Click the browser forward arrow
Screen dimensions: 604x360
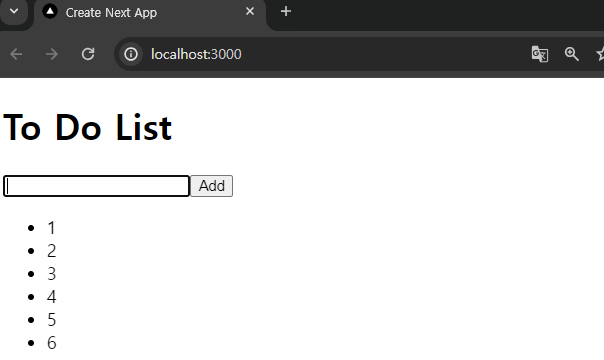click(x=52, y=54)
